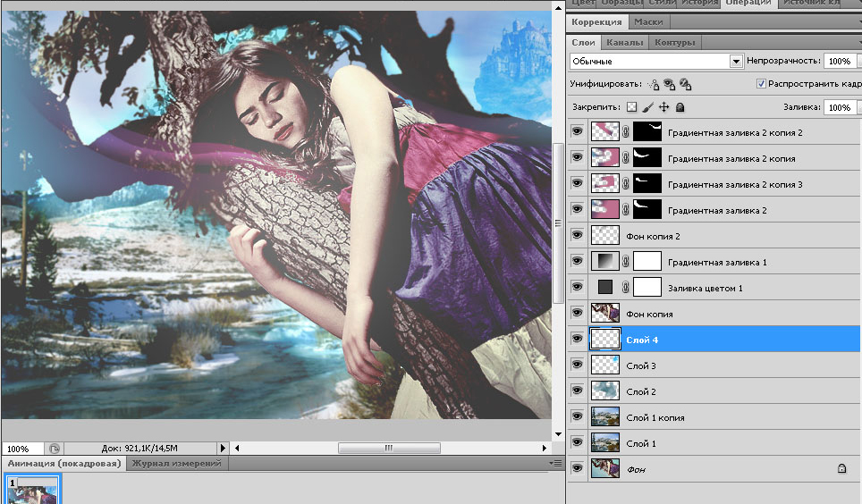862x504 pixels.
Task: Switch to Операции tab
Action: pos(748,3)
